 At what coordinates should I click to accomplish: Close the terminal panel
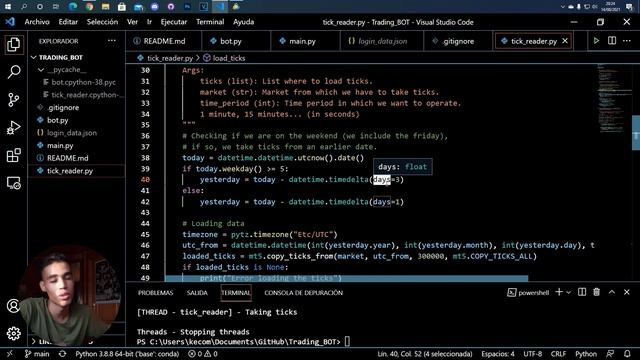[627, 292]
